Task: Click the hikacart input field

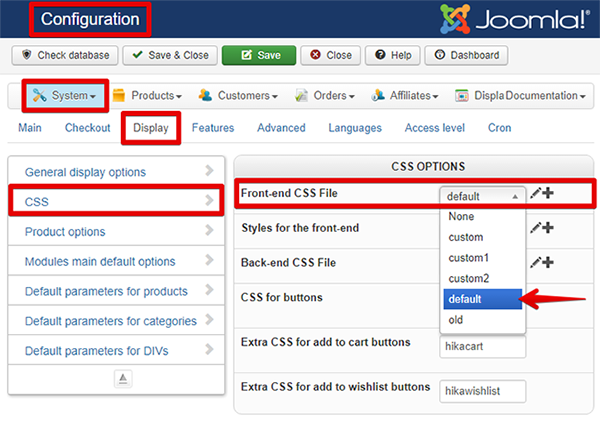Action: (x=483, y=347)
